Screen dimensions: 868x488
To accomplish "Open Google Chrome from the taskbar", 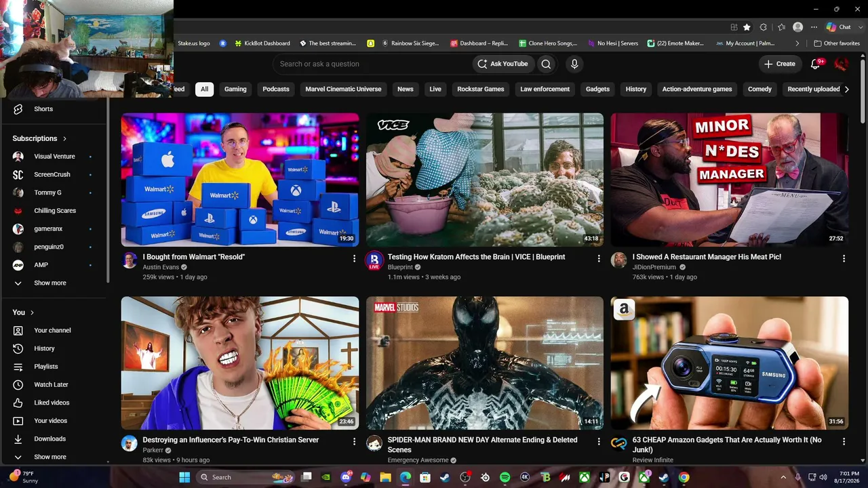I will 684,477.
